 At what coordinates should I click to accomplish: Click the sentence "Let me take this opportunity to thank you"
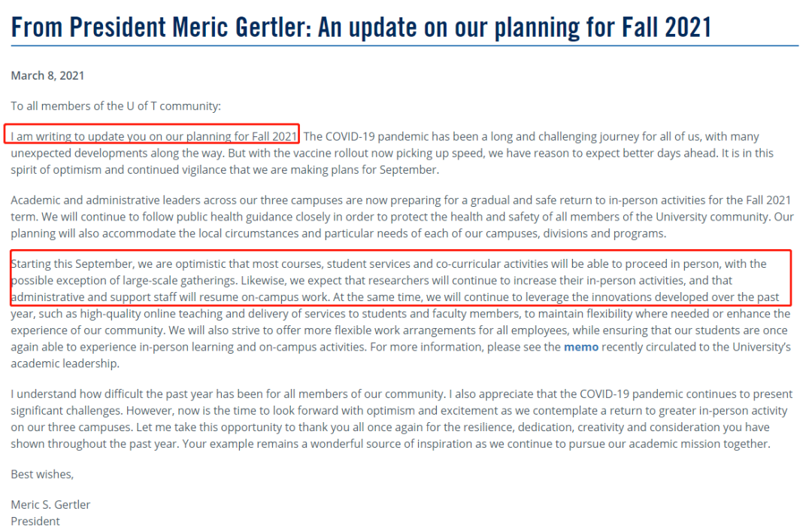tap(453, 427)
